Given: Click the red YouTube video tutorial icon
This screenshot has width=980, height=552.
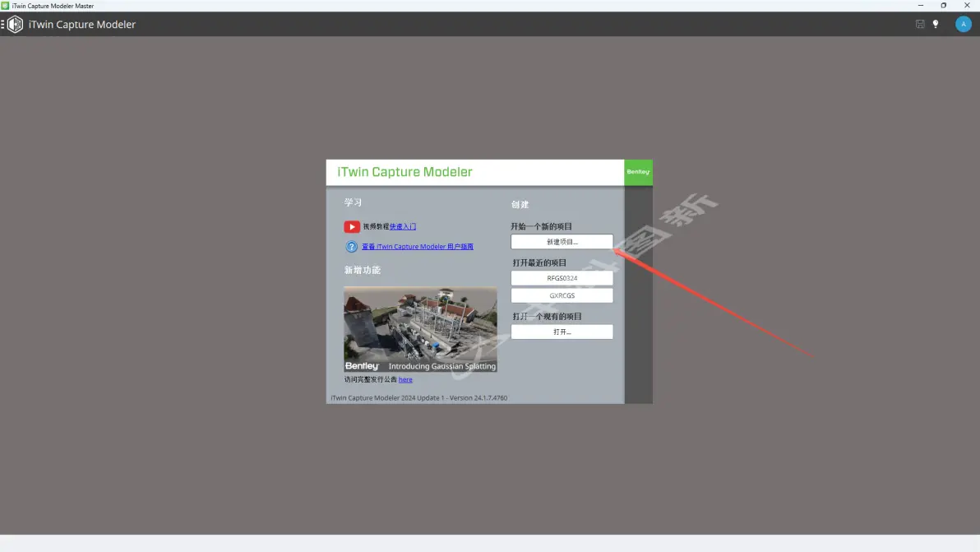Looking at the screenshot, I should (352, 226).
